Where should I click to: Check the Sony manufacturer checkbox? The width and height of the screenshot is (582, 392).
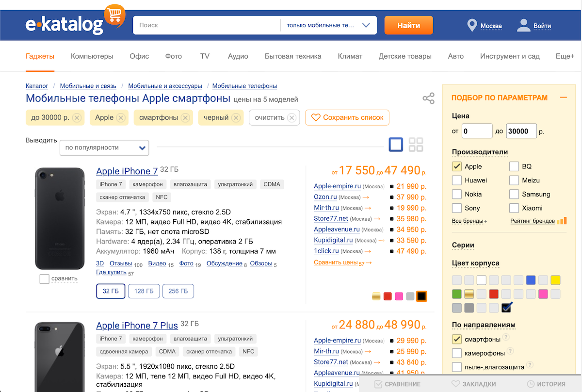coord(456,208)
